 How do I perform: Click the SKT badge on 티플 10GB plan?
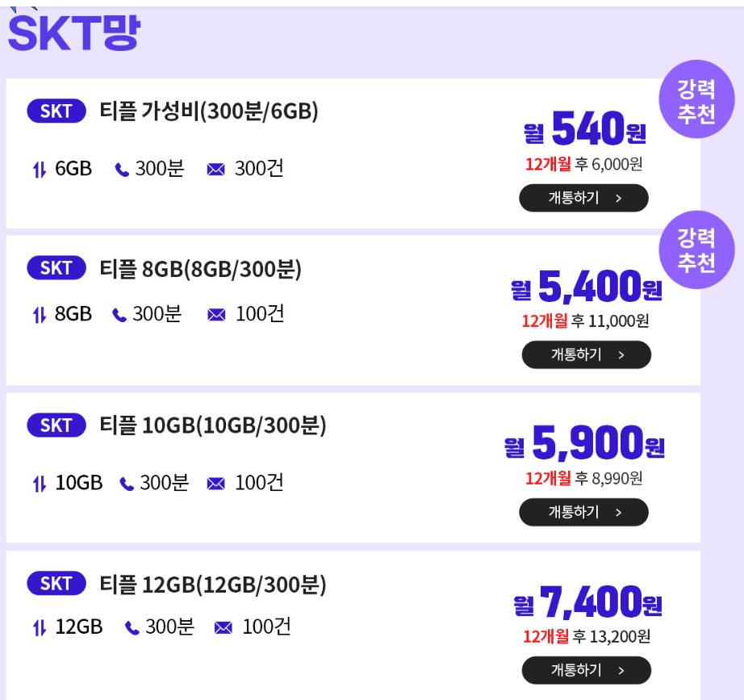coord(55,425)
